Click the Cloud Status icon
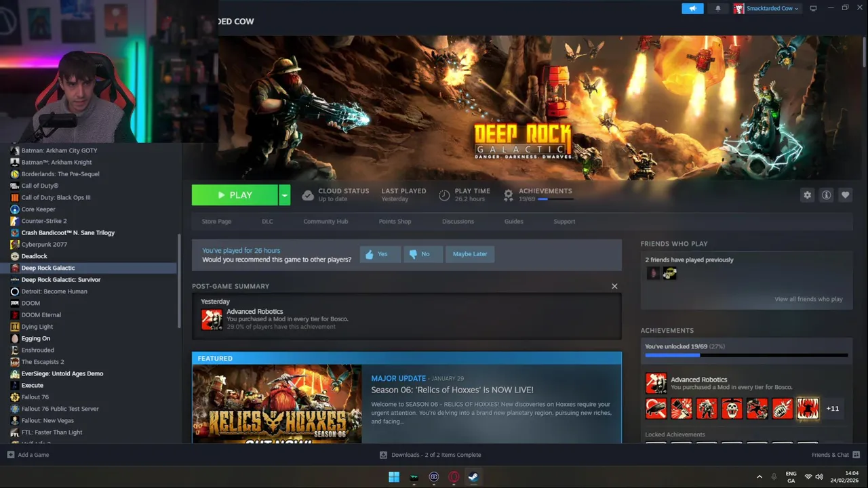This screenshot has width=868, height=488. 308,195
